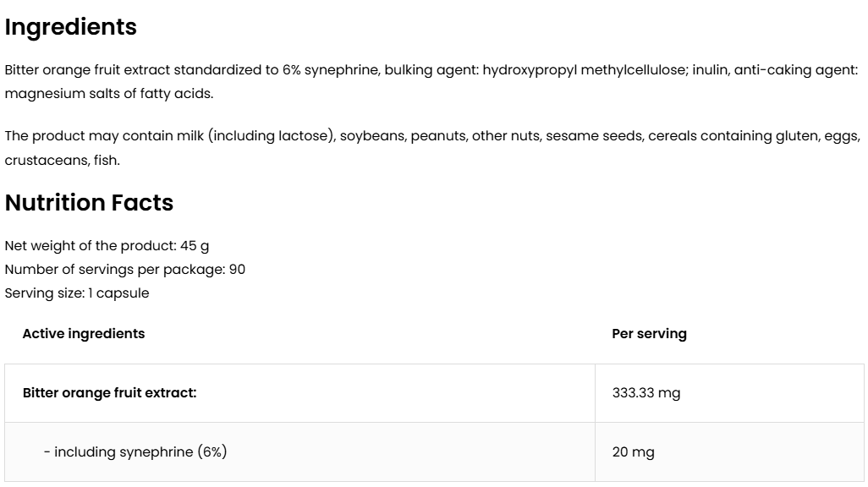Image resolution: width=868 pixels, height=487 pixels.
Task: Click the 'including synephrine (6%)' row label
Action: coord(140,452)
